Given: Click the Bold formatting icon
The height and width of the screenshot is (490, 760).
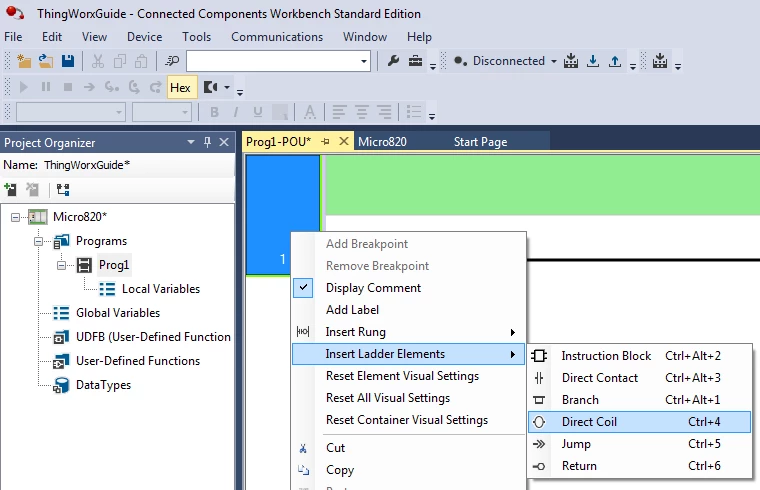Looking at the screenshot, I should click(214, 112).
